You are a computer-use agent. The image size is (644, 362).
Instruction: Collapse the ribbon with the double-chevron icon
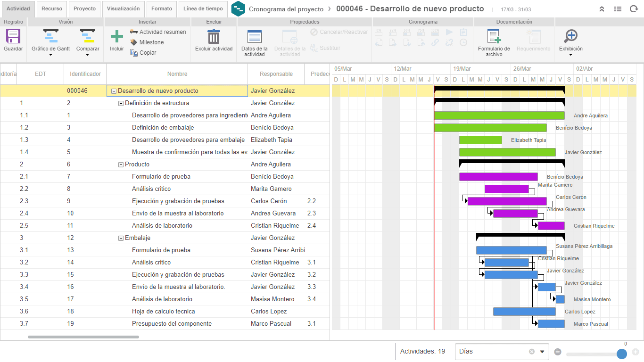[602, 8]
